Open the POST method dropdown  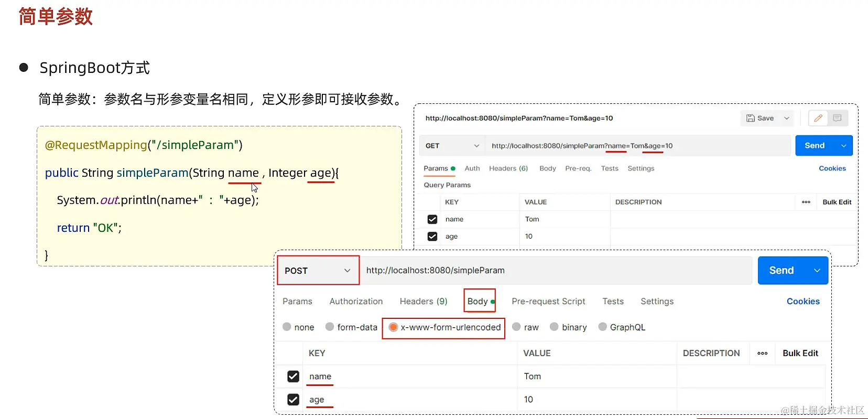coord(318,271)
